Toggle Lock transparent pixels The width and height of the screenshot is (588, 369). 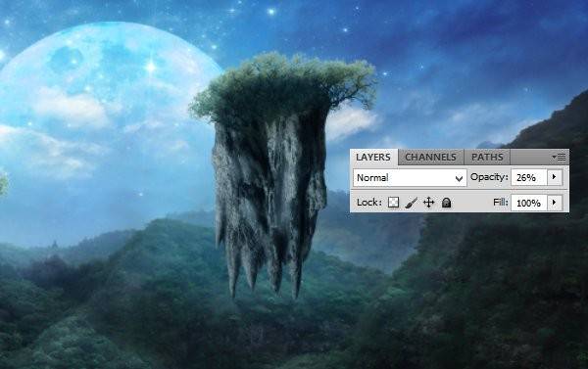click(393, 203)
